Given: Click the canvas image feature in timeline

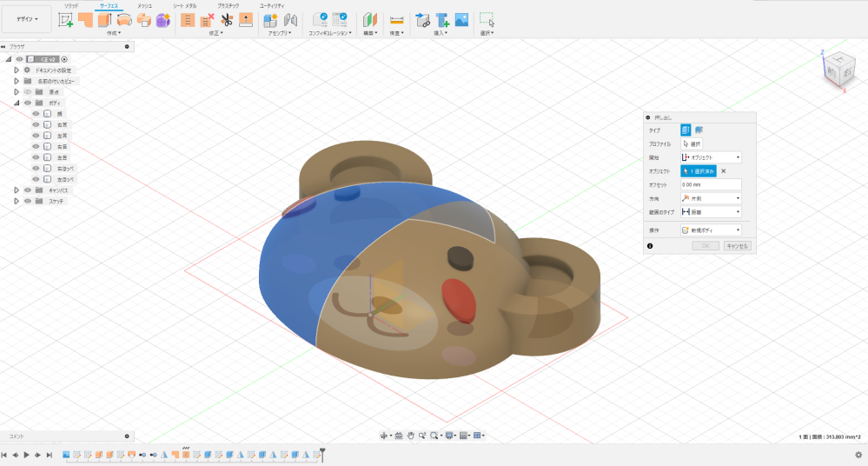Looking at the screenshot, I should (66, 455).
